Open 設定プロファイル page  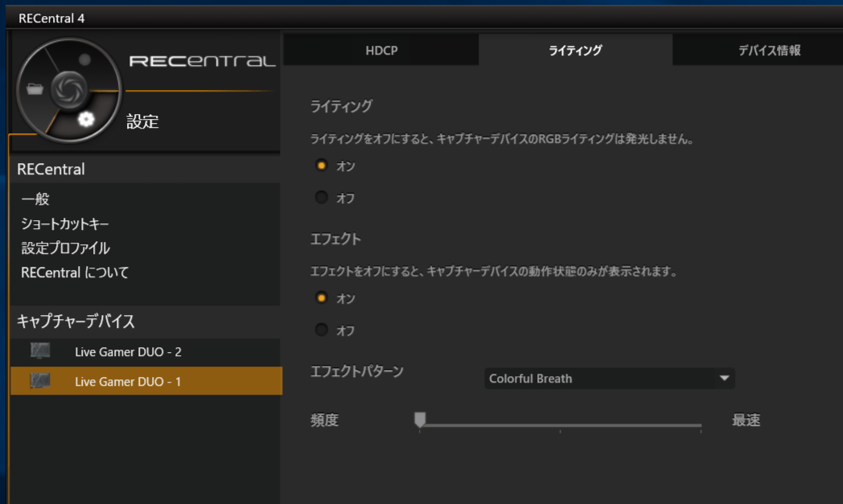coord(66,248)
